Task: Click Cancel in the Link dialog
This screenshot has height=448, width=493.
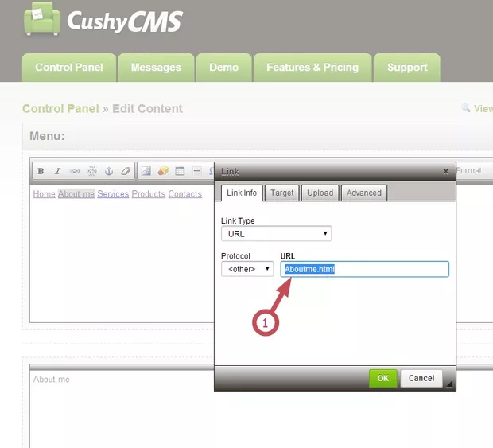Action: click(x=421, y=378)
